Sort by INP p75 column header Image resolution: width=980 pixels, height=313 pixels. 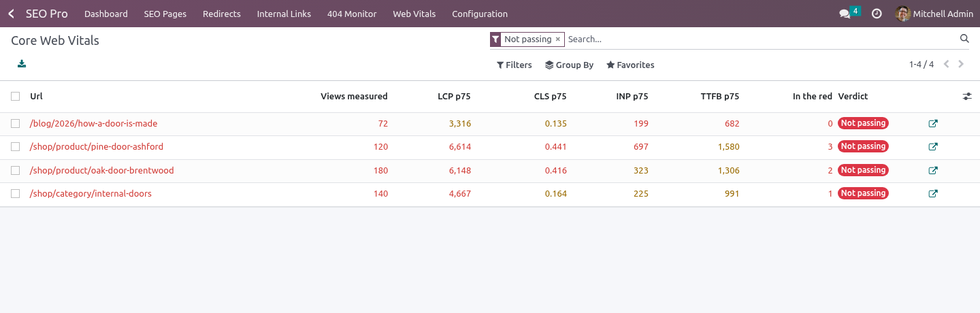click(x=632, y=97)
